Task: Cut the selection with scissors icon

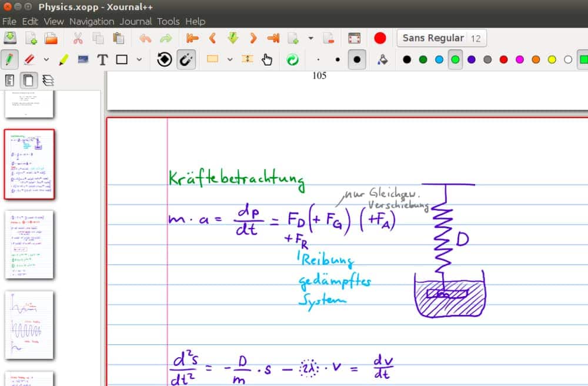Action: [x=78, y=38]
